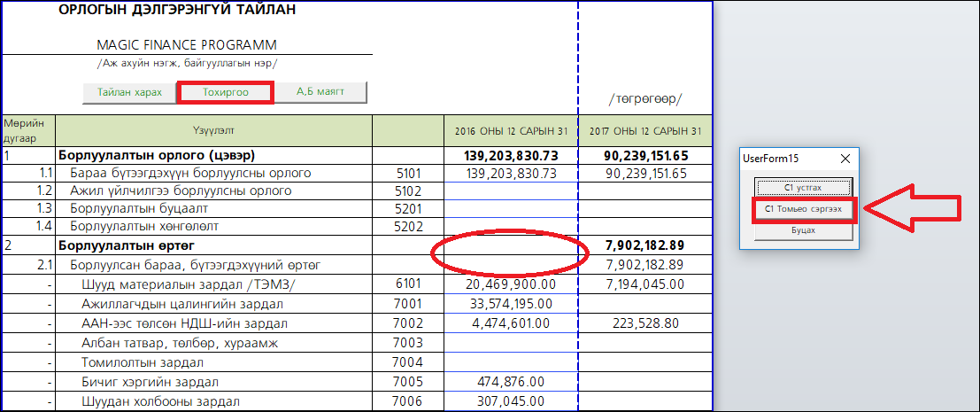980x412 pixels.
Task: Click C1 устгах in UserForm15
Action: click(x=803, y=187)
